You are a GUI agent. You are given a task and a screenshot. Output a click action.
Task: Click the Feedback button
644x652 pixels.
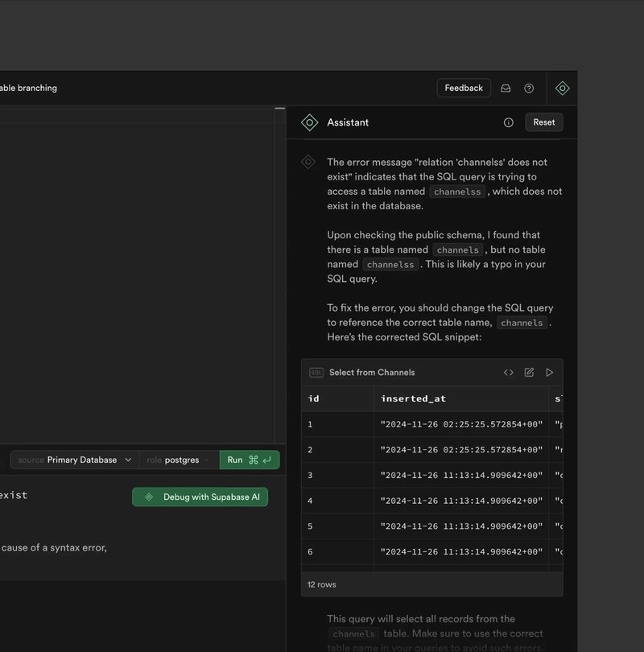tap(464, 89)
